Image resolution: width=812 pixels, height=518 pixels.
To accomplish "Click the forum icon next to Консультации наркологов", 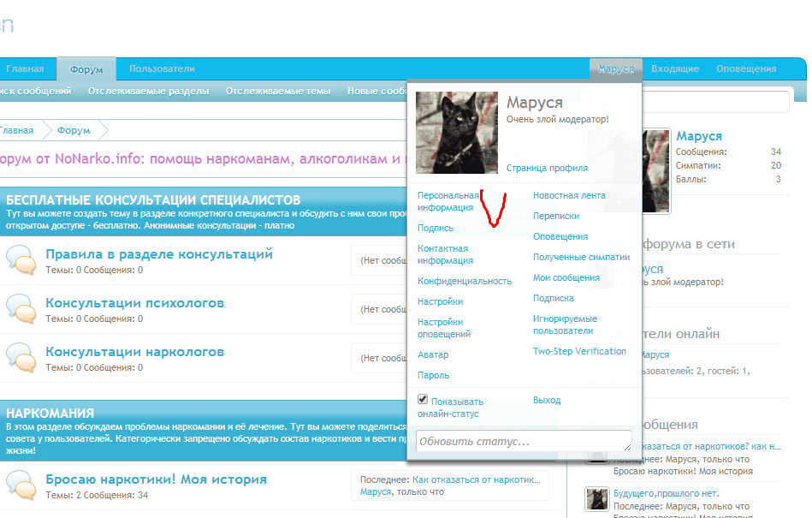I will [x=21, y=358].
